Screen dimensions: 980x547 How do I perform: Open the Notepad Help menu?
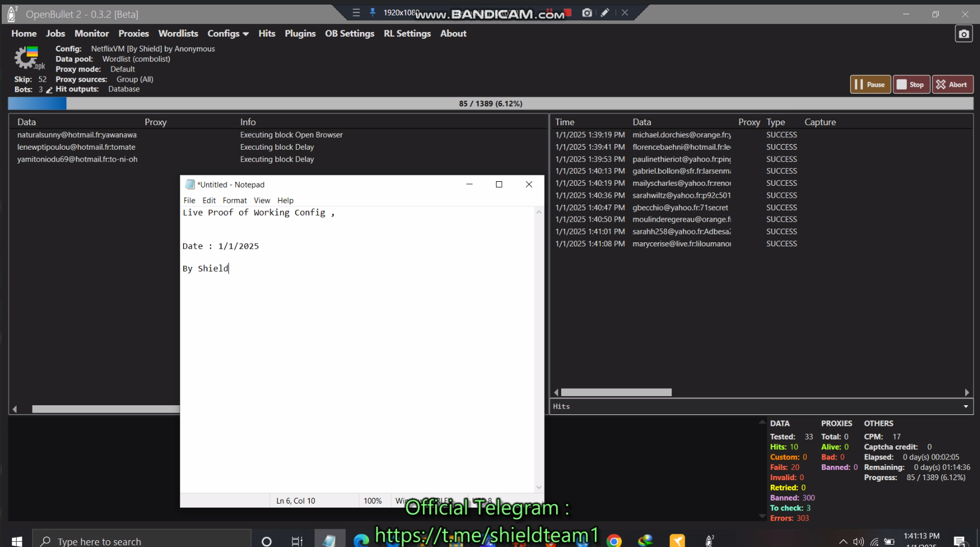(x=285, y=201)
